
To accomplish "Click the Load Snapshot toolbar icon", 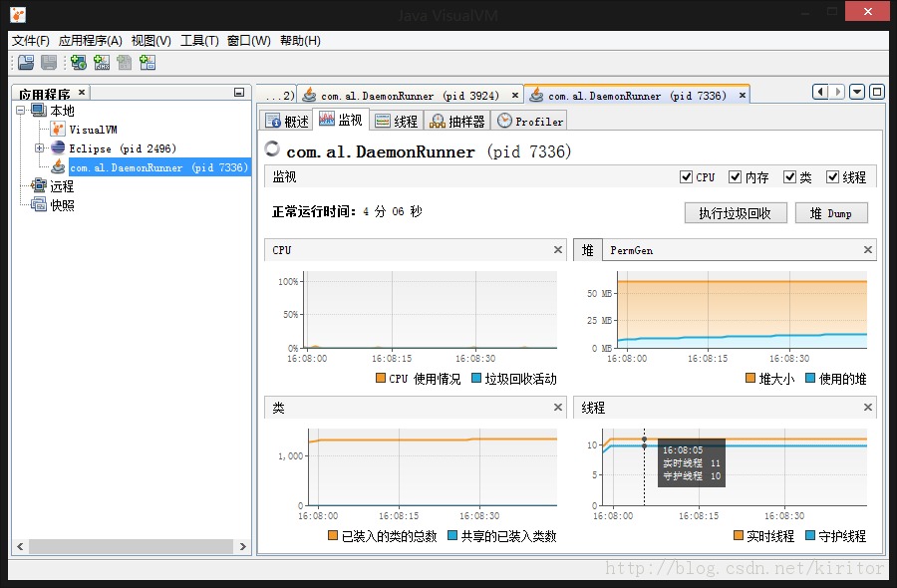I will point(25,62).
